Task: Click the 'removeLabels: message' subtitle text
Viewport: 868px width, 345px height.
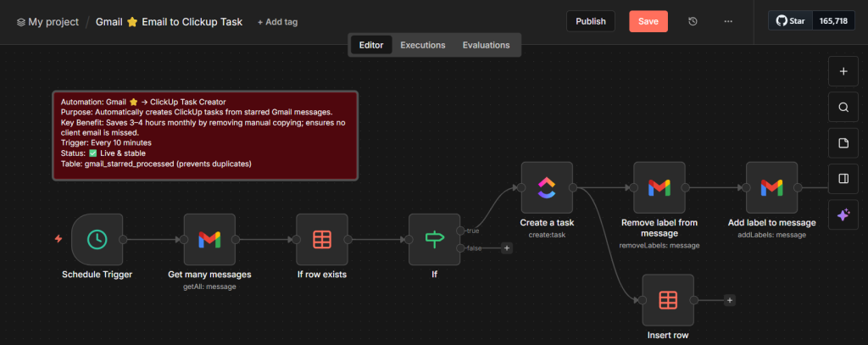Action: (x=659, y=245)
